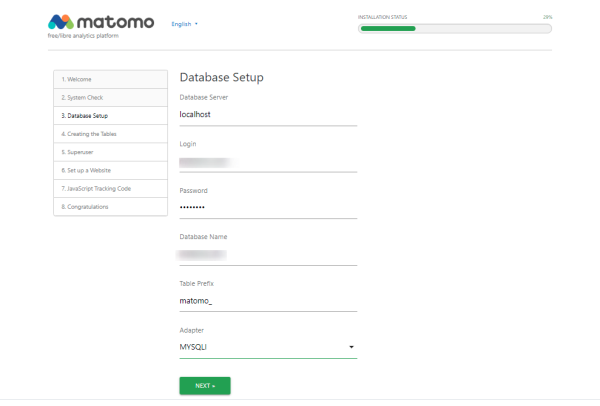
Task: Click the Database Setup heading
Action: [x=221, y=77]
